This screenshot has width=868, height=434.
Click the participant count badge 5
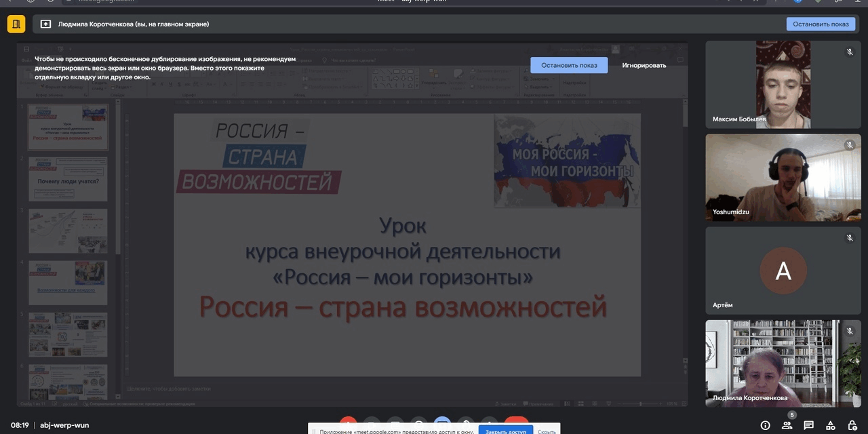click(791, 415)
